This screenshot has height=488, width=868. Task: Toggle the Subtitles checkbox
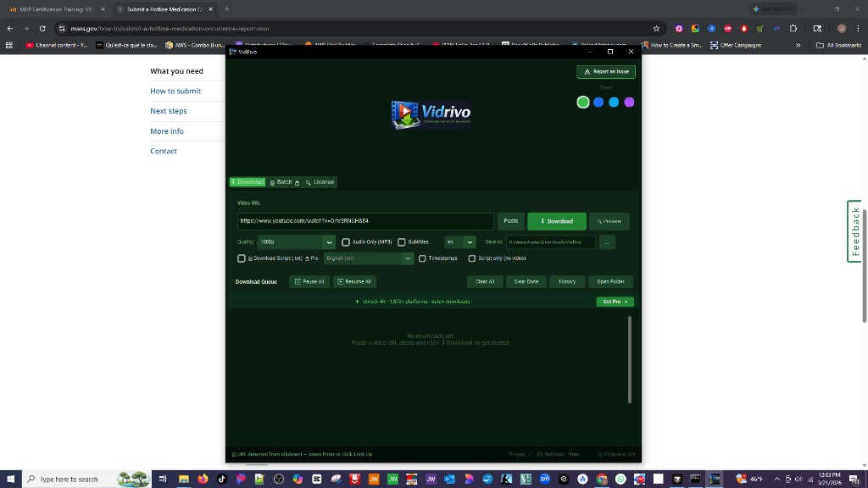pos(401,242)
